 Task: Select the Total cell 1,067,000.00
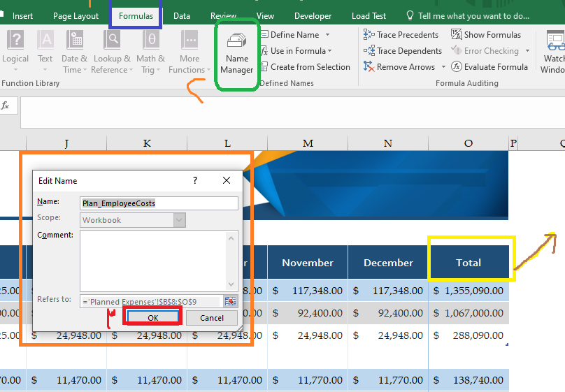[469, 313]
